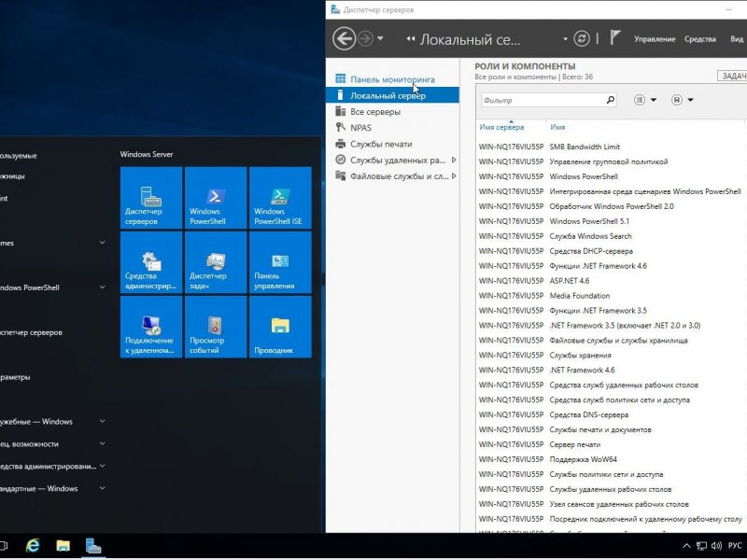
Task: Expand the Средства администрирования folder chevron in app list
Action: click(103, 466)
